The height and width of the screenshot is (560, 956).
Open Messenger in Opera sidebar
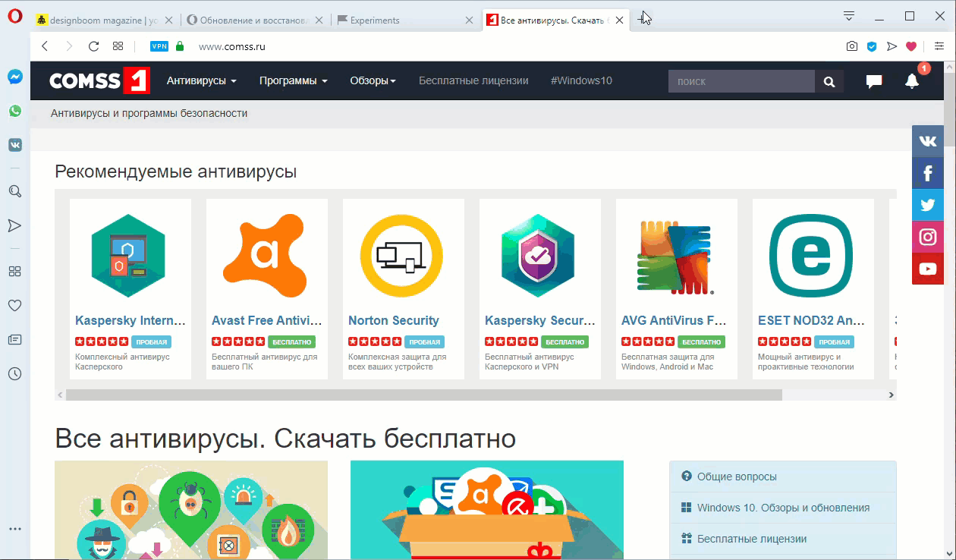click(x=15, y=77)
